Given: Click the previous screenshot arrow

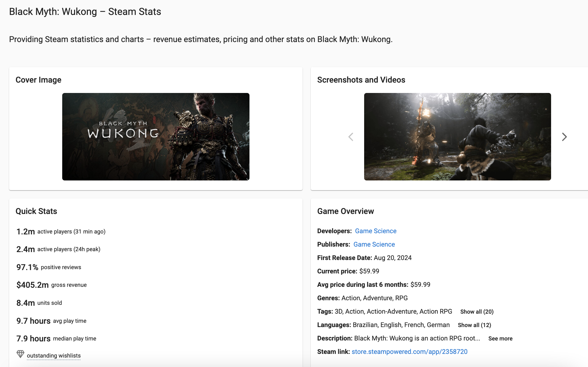Looking at the screenshot, I should click(351, 137).
